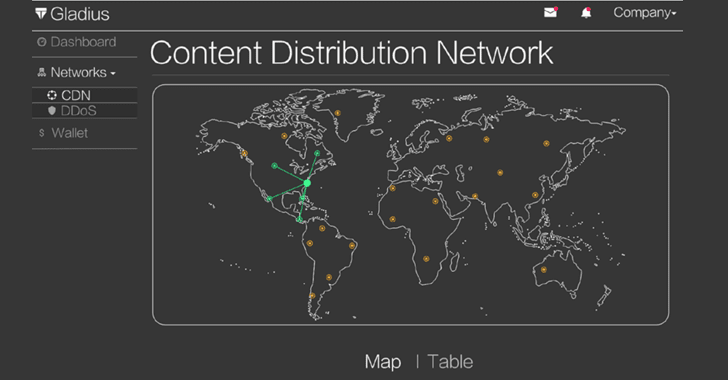Switch to the Map view

pos(383,361)
